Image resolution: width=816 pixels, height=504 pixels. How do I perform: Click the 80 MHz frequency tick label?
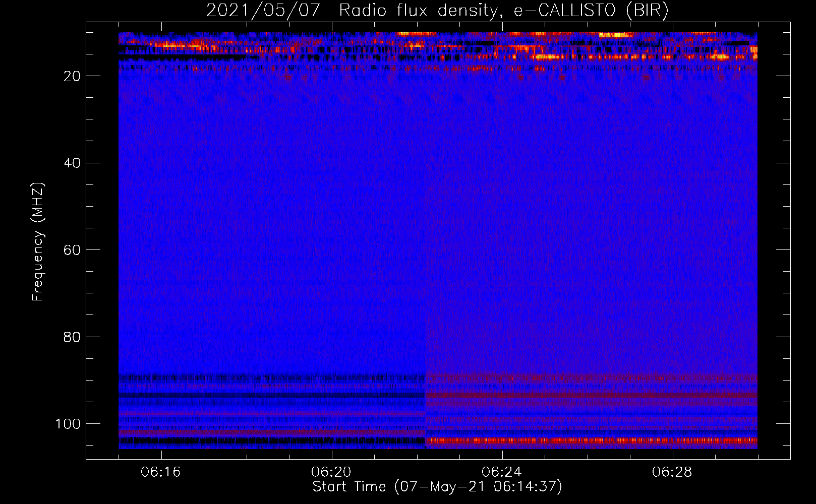[x=73, y=337]
